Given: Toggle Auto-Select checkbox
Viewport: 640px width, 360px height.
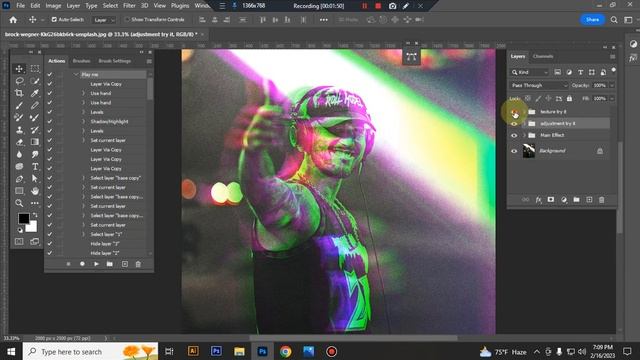Looking at the screenshot, I should coord(54,20).
